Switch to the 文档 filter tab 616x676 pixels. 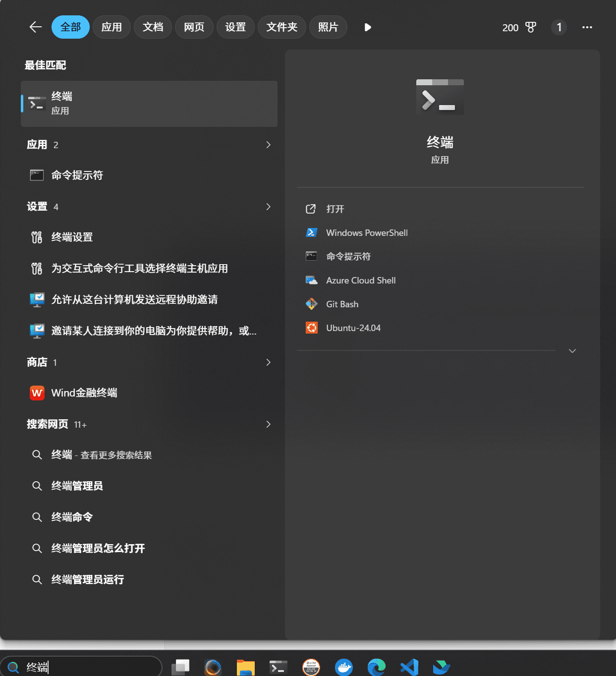153,27
